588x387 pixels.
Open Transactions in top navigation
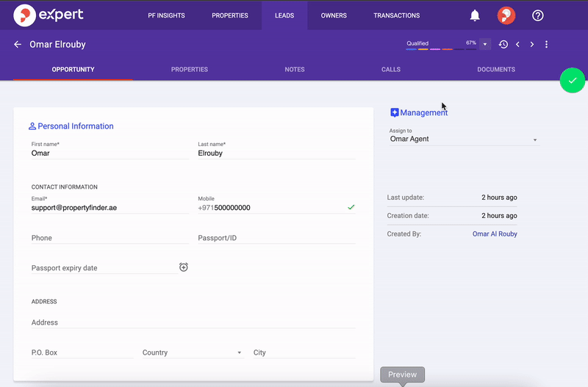click(397, 15)
